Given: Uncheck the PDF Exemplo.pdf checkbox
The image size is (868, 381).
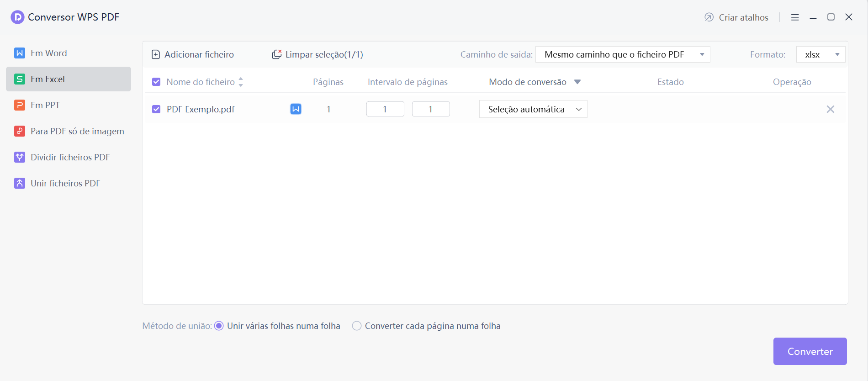Looking at the screenshot, I should click(x=156, y=109).
